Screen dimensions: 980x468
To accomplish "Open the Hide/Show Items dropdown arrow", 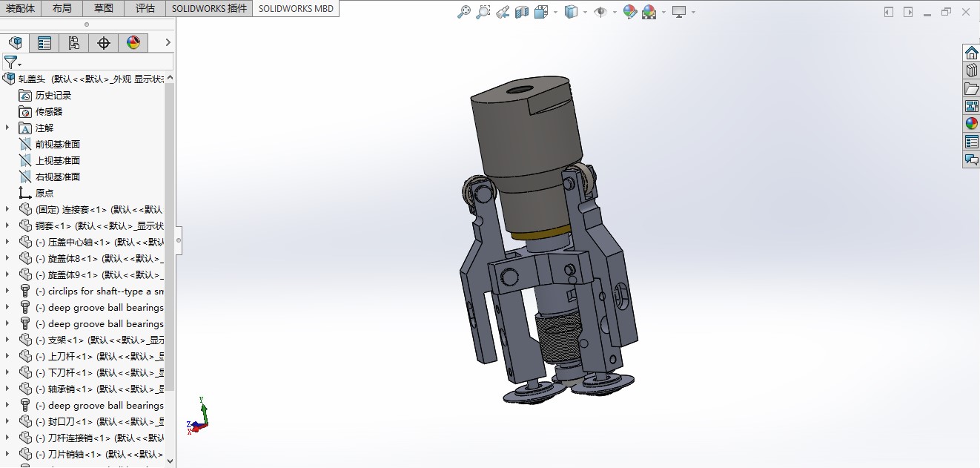I will click(614, 13).
